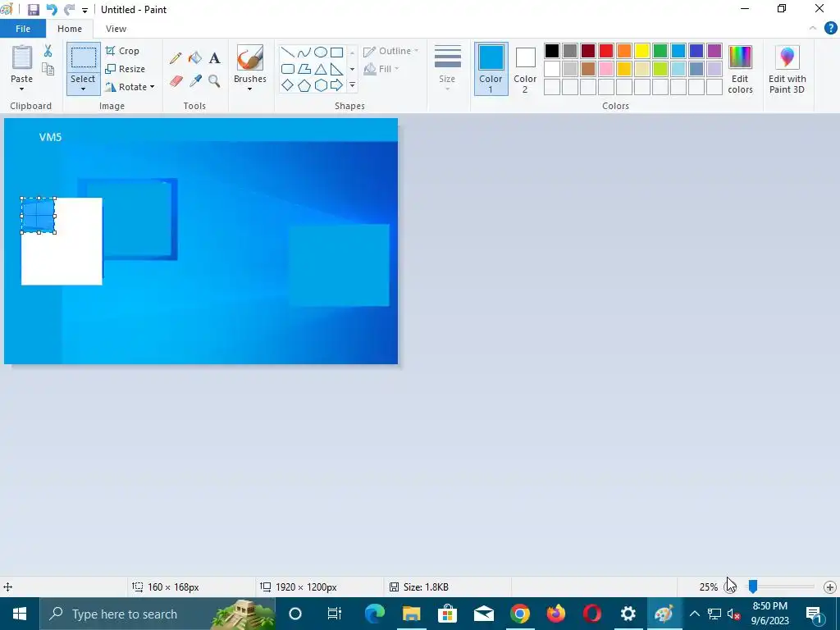The image size is (840, 630).
Task: Choose the Hexagon shape
Action: (321, 85)
